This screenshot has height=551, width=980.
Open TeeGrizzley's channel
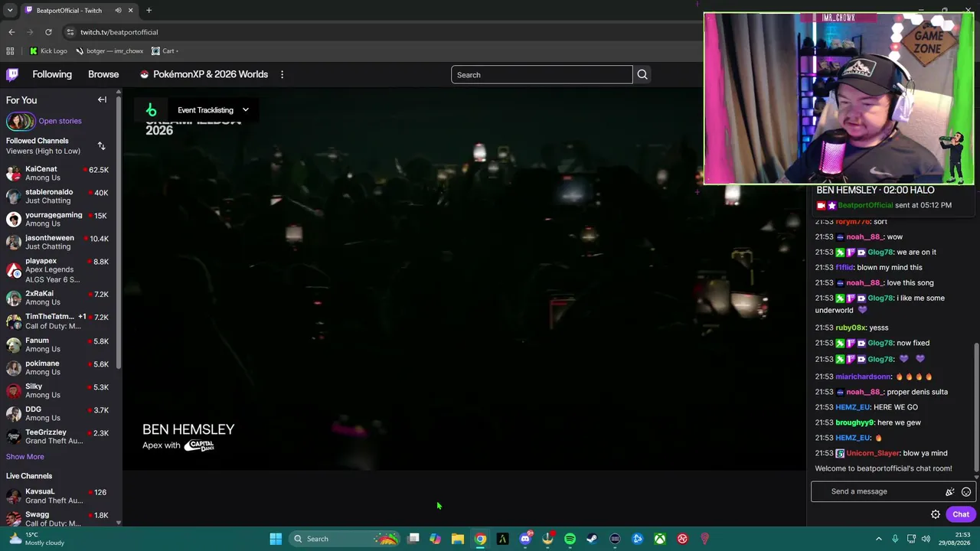tap(57, 437)
